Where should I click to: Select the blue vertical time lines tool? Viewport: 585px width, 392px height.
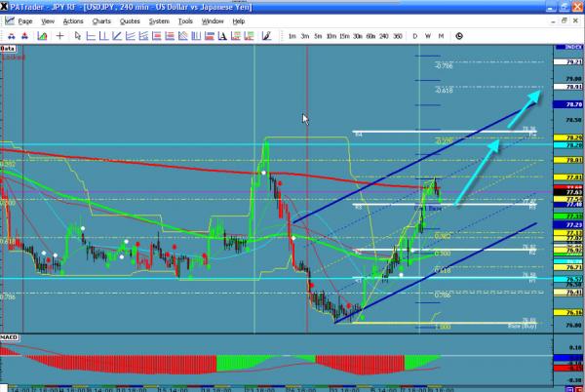click(x=196, y=36)
